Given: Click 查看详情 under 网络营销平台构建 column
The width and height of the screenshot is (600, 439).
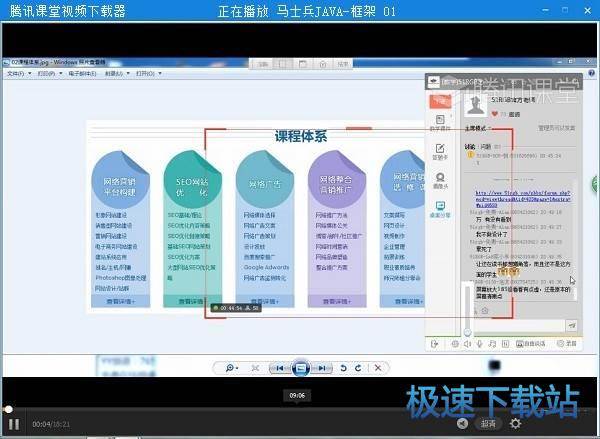Looking at the screenshot, I should (121, 302).
